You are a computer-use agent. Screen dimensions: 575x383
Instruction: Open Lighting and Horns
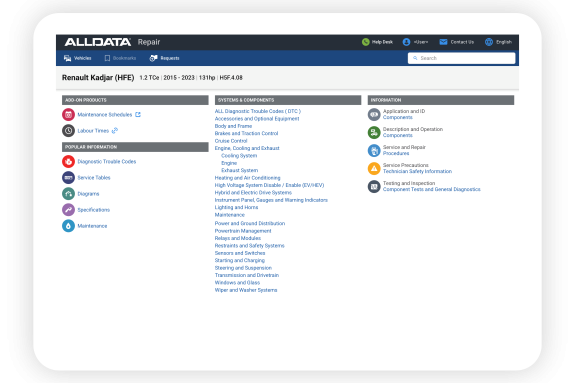click(x=237, y=207)
